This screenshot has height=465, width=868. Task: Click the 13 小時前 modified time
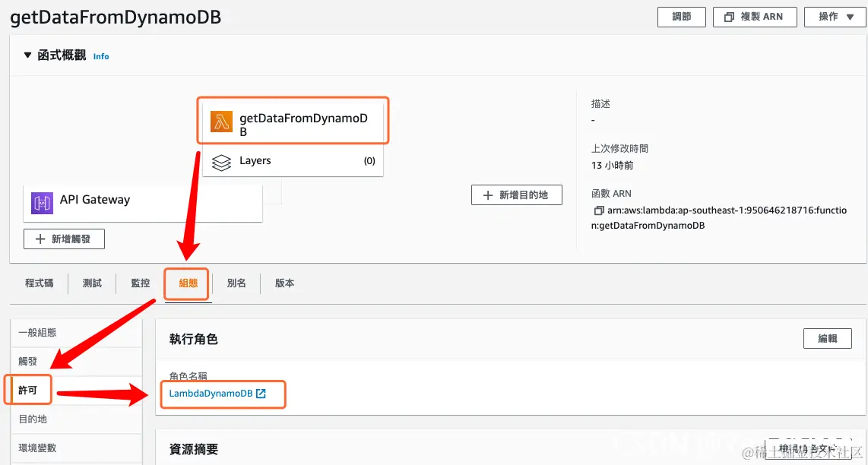tap(613, 166)
